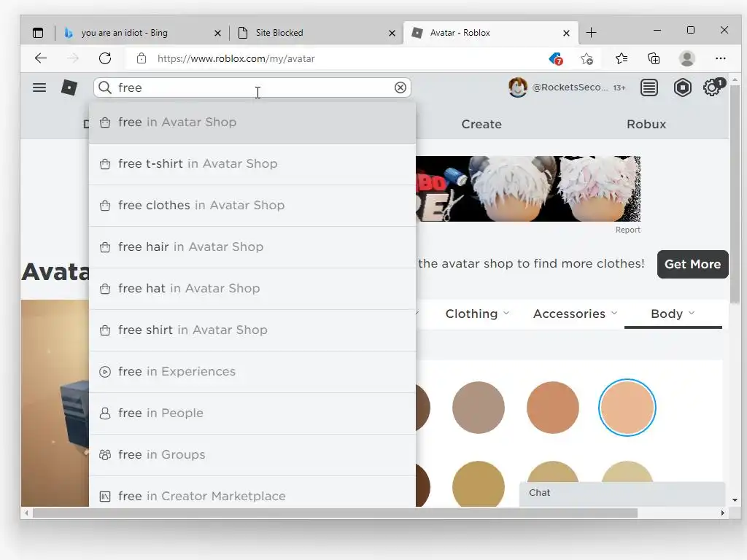Screen dimensions: 747x560
Task: Click the browser address bar URL
Action: click(x=236, y=58)
